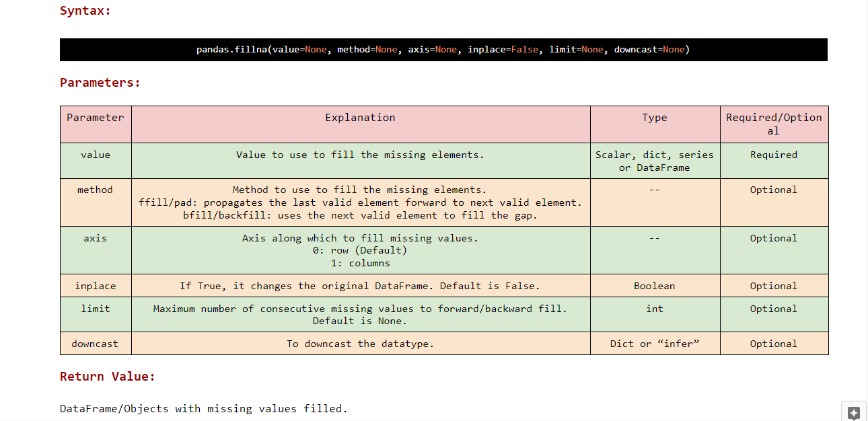Click the '--' type cell in the axis row
The image size is (868, 421).
655,250
